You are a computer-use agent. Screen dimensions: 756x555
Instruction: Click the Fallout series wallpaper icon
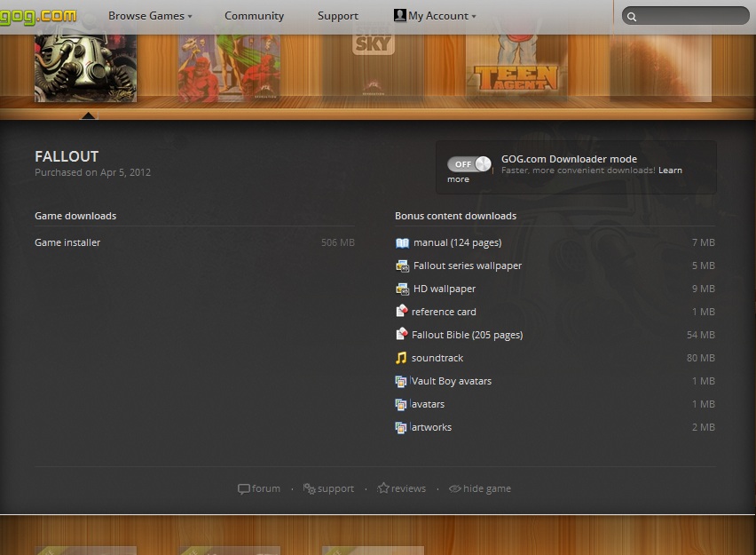point(402,266)
